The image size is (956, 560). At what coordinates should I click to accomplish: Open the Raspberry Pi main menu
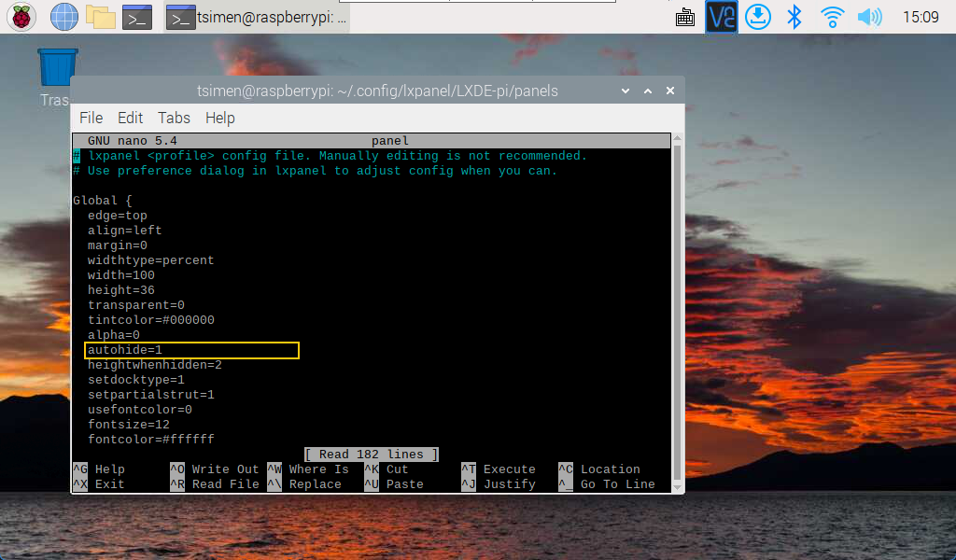pos(21,17)
